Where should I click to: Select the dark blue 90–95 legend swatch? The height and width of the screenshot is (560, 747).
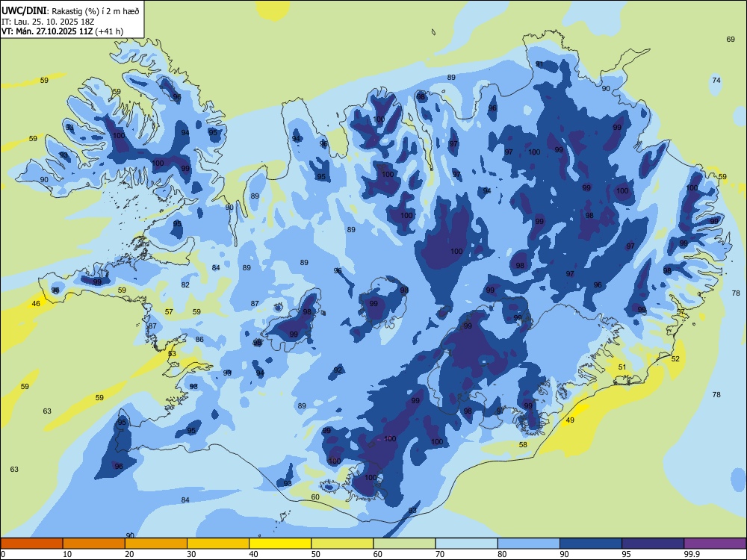point(591,544)
